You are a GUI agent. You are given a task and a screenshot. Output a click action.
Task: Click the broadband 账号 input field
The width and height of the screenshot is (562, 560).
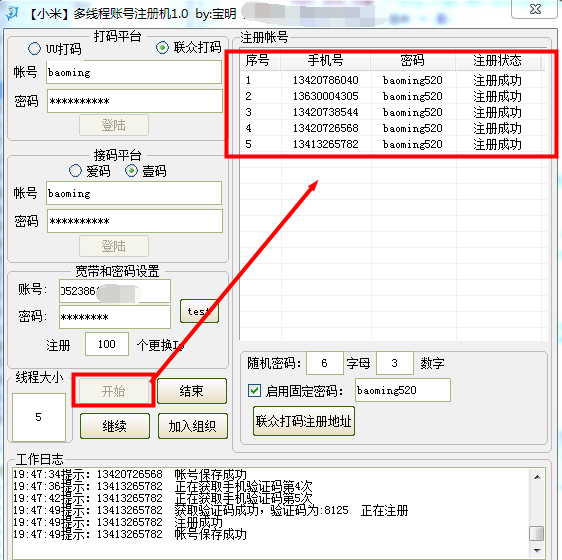tap(115, 291)
